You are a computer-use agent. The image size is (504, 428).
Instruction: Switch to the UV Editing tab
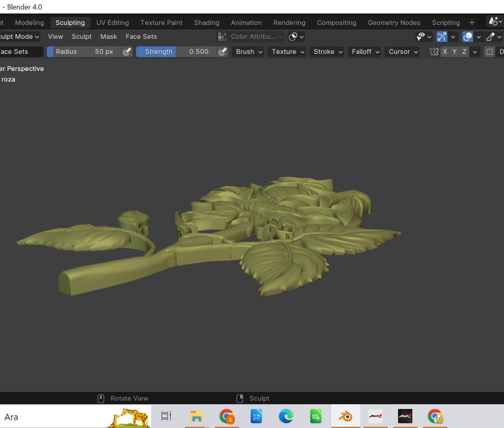(113, 23)
